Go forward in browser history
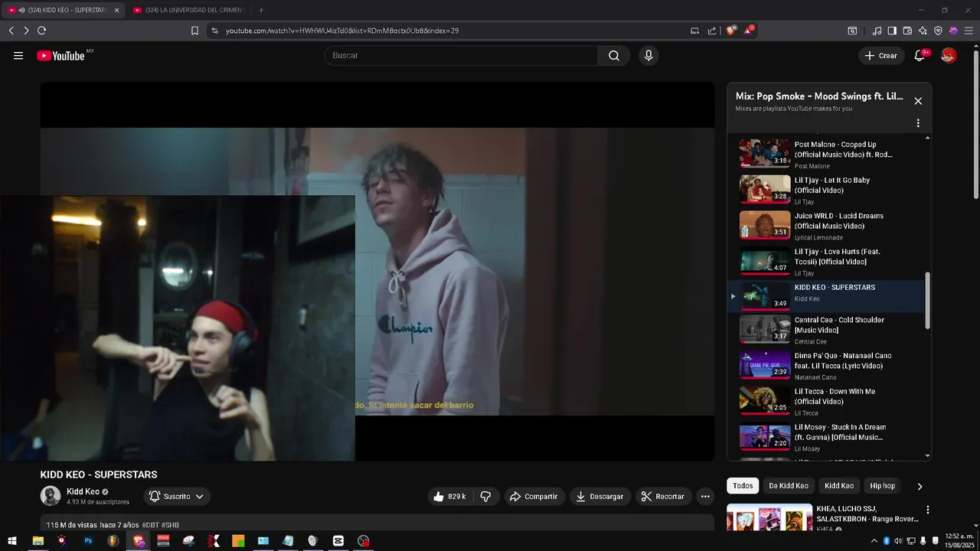 click(26, 31)
